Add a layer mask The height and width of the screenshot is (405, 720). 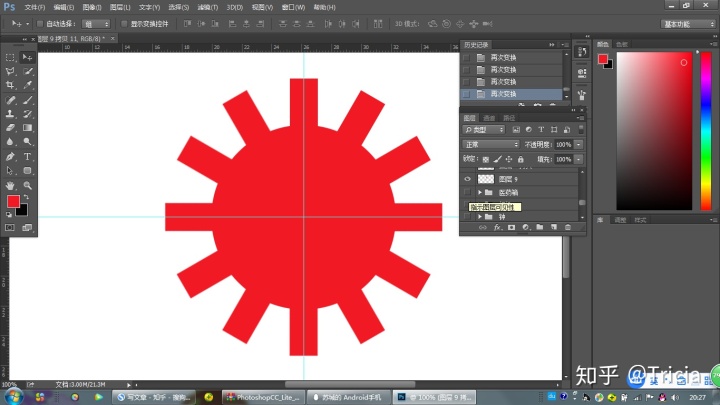point(512,227)
